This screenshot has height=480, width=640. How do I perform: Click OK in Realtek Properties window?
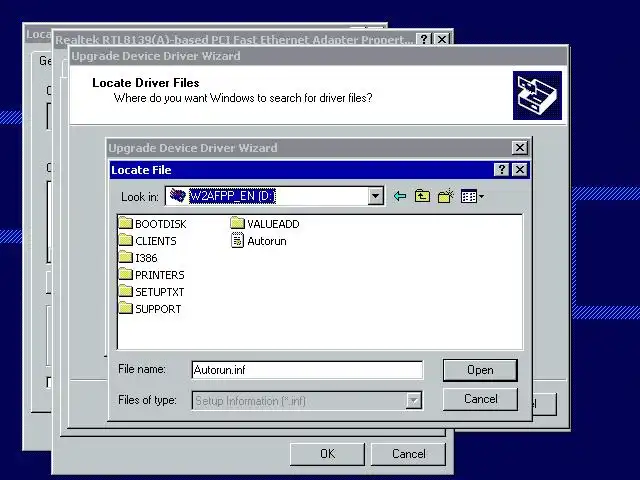327,454
